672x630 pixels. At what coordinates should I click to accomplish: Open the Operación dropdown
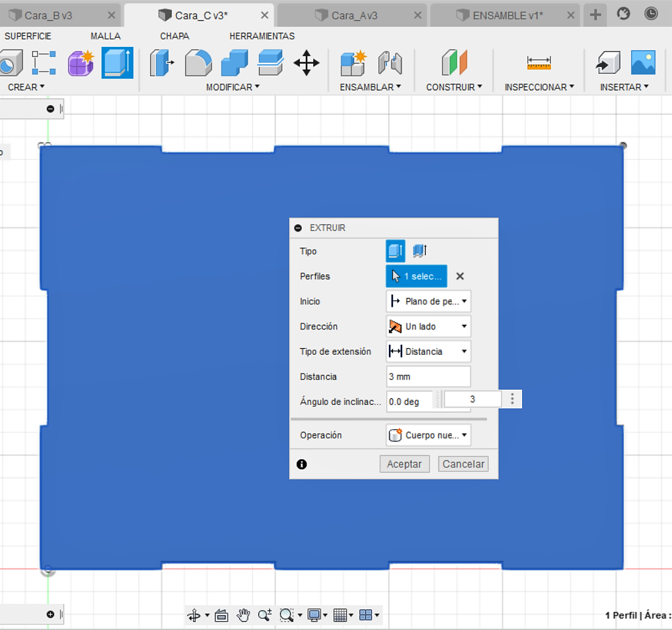428,435
